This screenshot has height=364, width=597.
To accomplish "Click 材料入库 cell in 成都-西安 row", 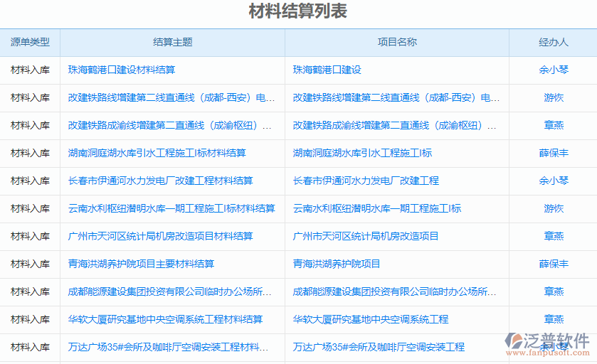I will click(30, 97).
